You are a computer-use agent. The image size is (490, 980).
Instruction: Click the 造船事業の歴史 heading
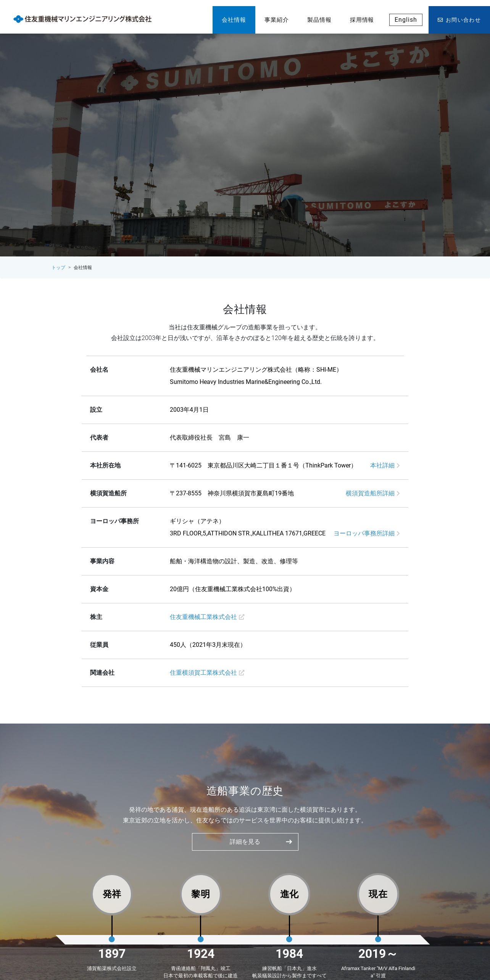245,791
